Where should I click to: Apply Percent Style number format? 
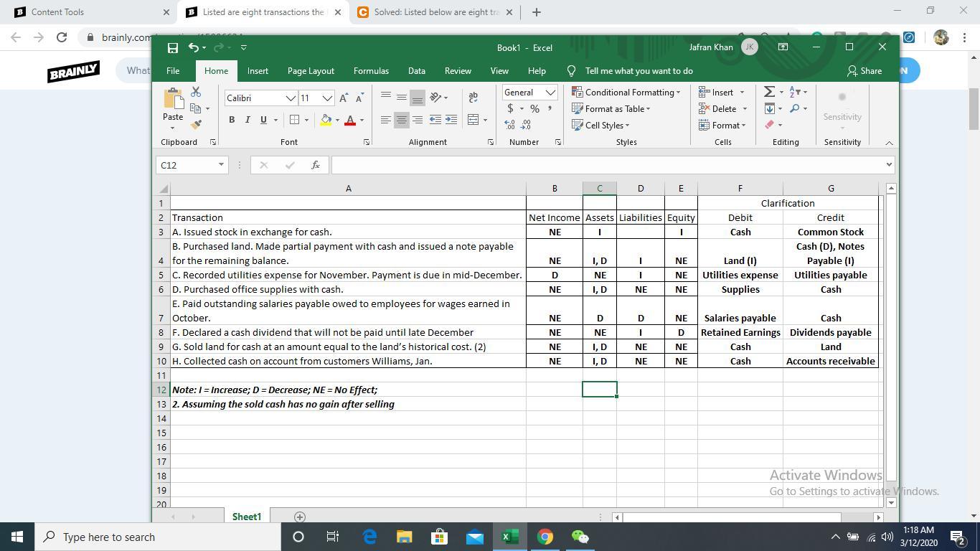point(534,108)
